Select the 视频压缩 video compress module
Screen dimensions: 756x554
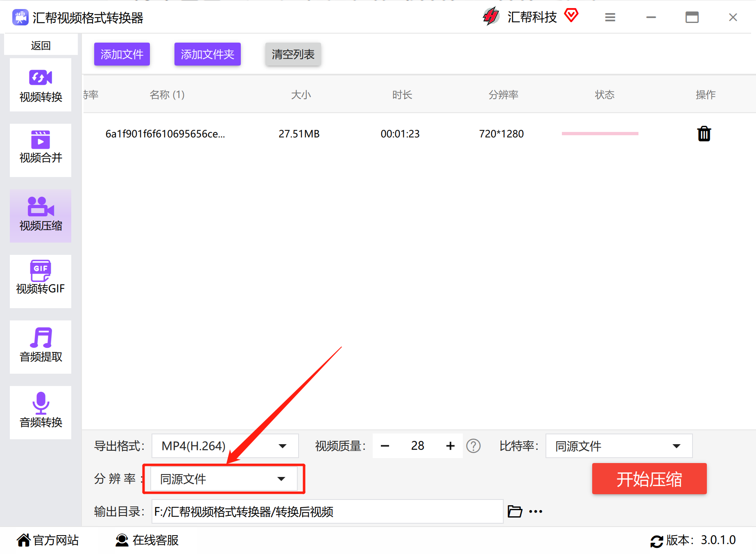click(41, 216)
